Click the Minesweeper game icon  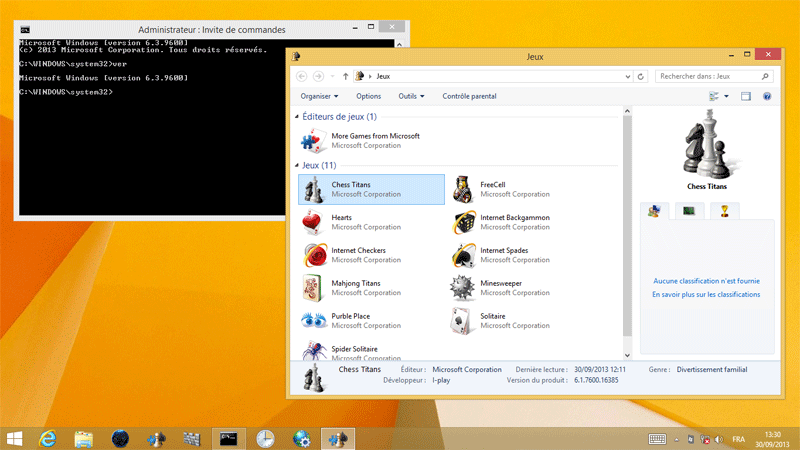464,288
